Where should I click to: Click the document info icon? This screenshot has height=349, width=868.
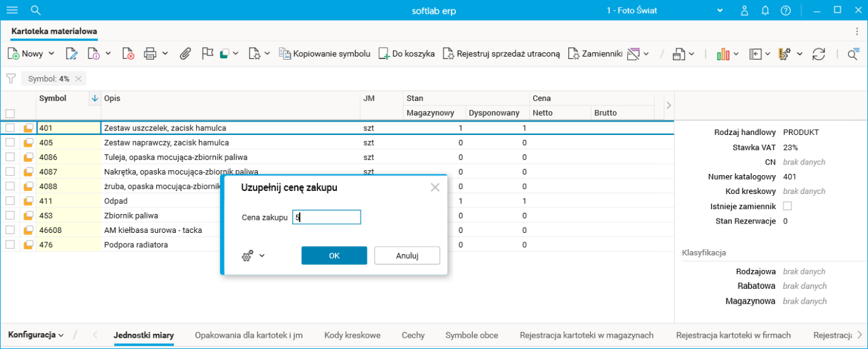pos(93,54)
